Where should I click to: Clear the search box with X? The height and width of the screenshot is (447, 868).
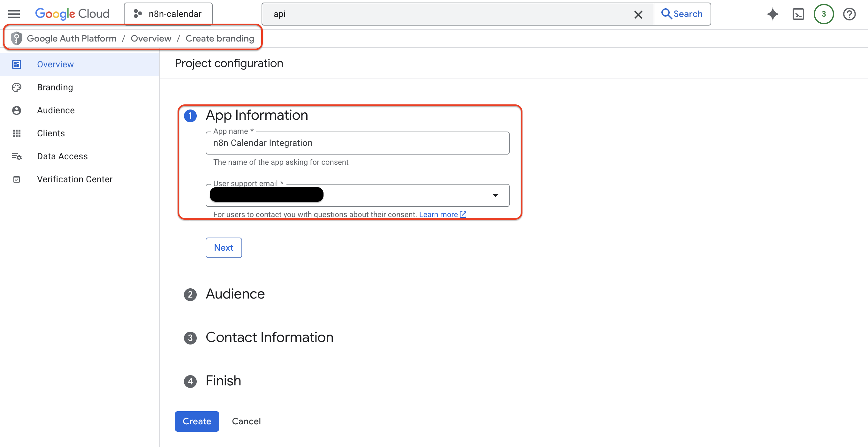[x=638, y=14]
